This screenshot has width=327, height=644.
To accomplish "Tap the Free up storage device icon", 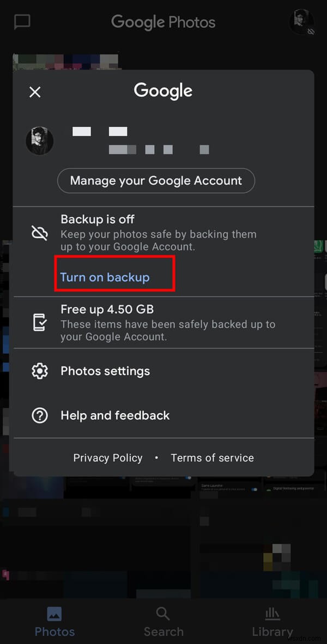I will pos(40,322).
